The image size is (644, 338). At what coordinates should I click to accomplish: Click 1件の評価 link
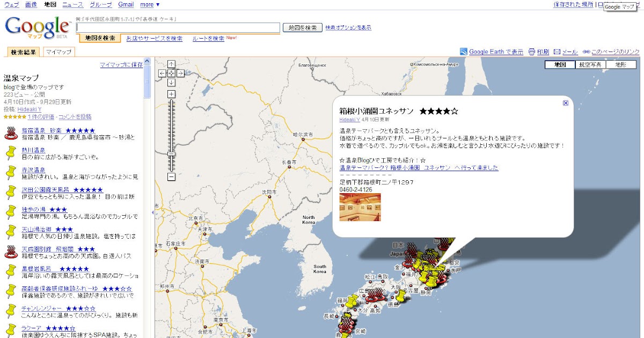pyautogui.click(x=42, y=116)
